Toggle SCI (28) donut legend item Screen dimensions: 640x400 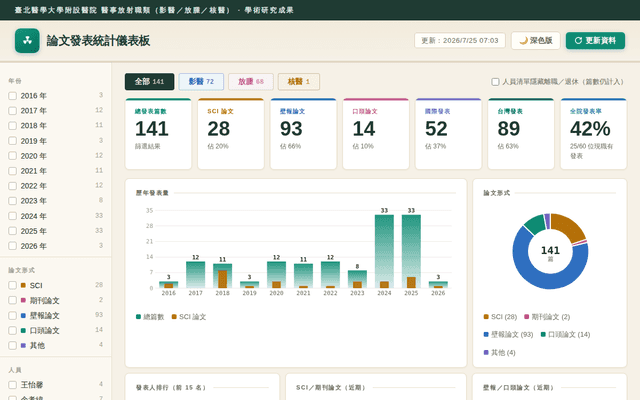click(500, 317)
